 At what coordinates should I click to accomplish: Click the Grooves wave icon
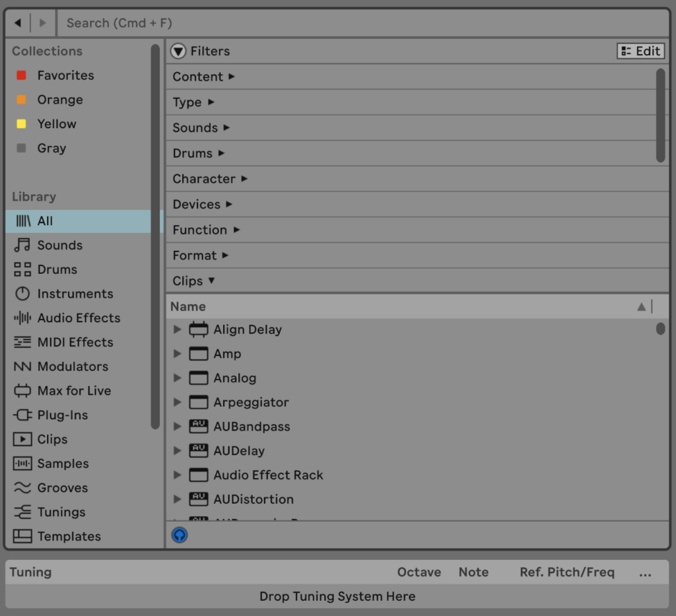22,488
